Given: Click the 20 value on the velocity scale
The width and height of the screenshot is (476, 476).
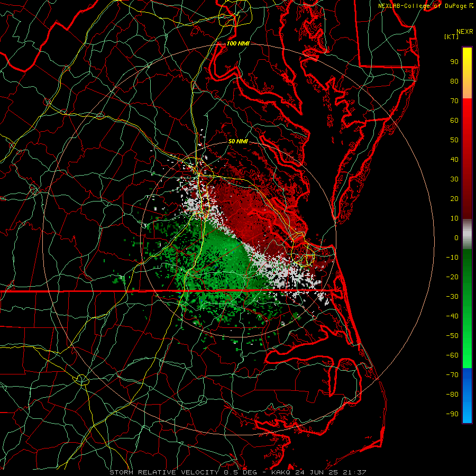Looking at the screenshot, I should coord(454,198).
